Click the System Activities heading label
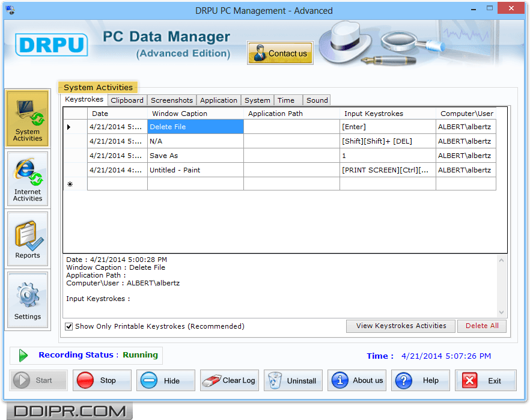 98,88
